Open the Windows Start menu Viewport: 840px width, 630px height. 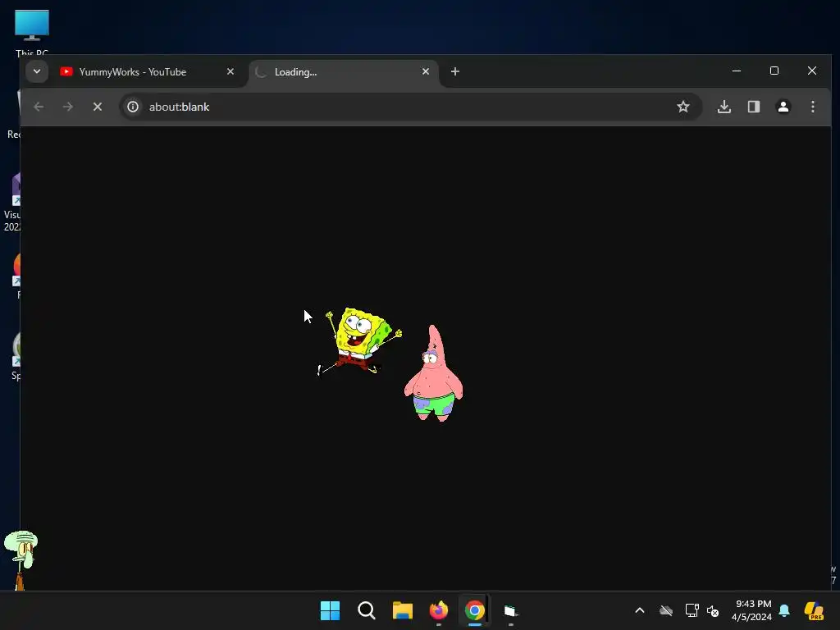click(x=330, y=610)
